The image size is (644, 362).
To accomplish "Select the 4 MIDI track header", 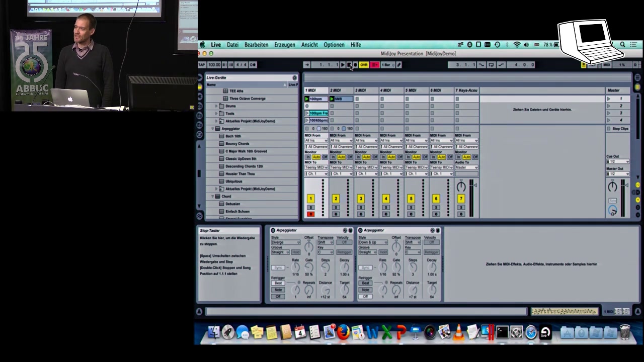I will tap(391, 90).
